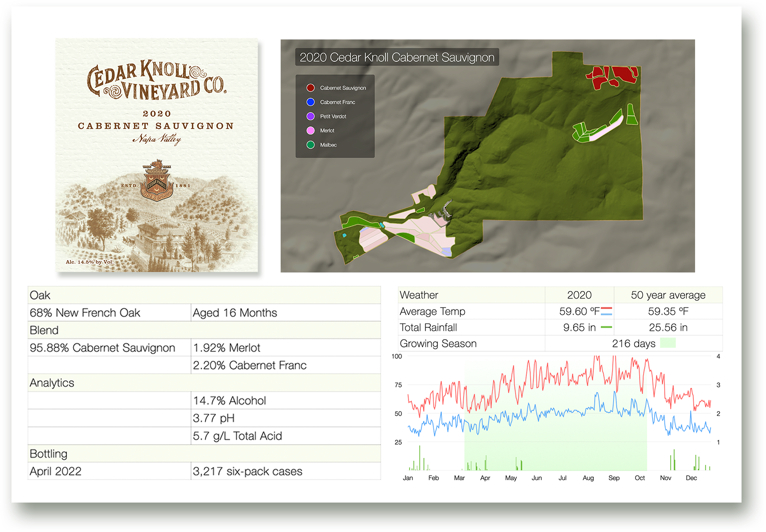Image resolution: width=766 pixels, height=532 pixels.
Task: Click the '2020' weather column header
Action: click(579, 295)
